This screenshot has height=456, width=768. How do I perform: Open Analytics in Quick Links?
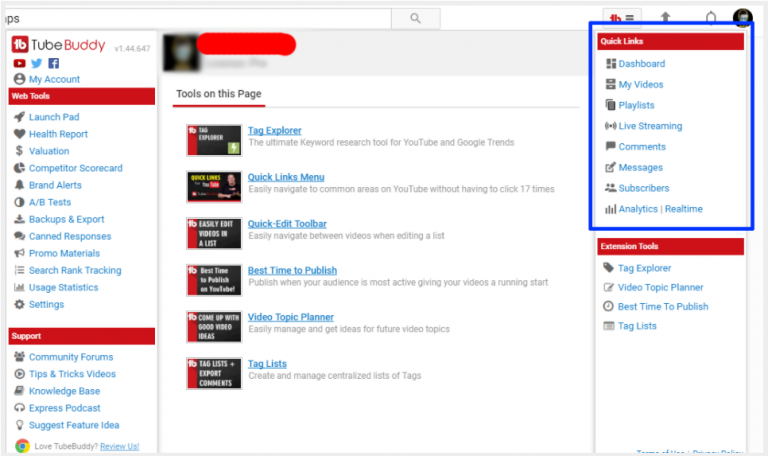click(x=638, y=209)
